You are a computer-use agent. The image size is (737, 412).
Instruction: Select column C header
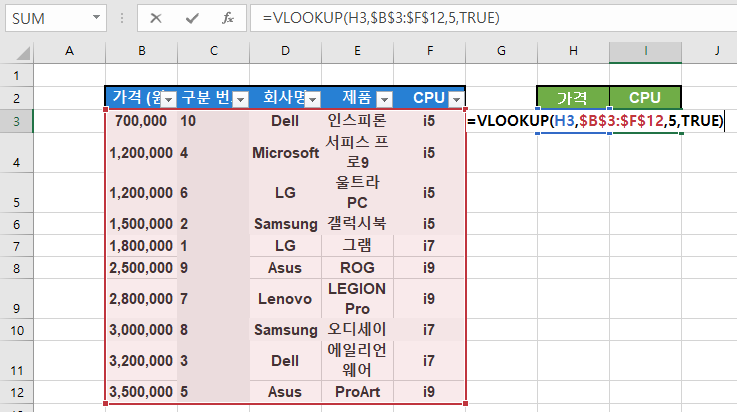click(x=213, y=51)
